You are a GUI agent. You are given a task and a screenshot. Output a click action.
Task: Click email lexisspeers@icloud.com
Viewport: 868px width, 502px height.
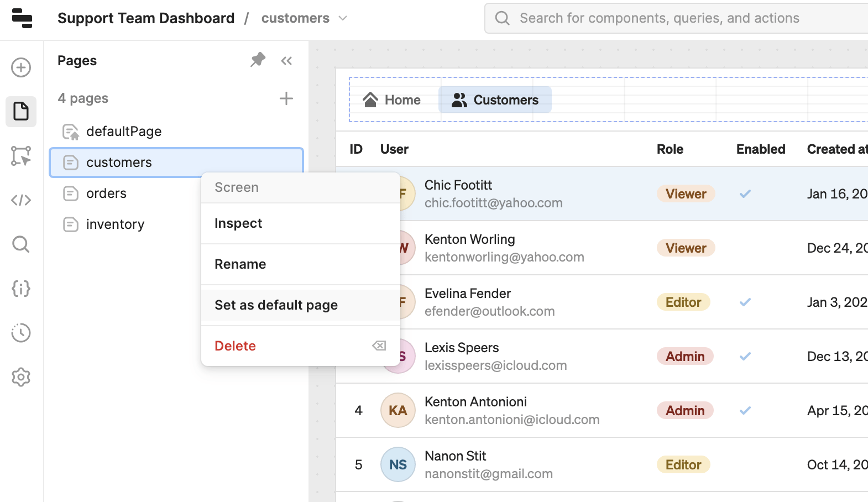[496, 365]
